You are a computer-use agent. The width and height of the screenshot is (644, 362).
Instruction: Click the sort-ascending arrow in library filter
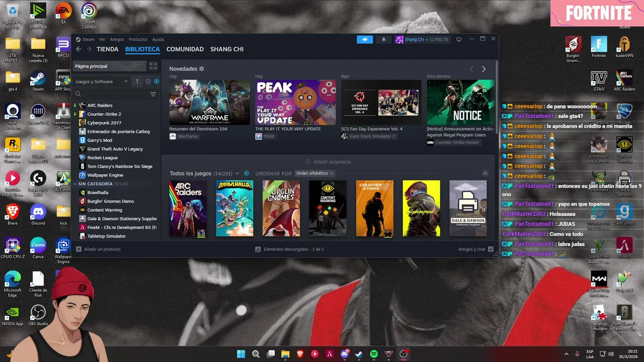pyautogui.click(x=137, y=81)
